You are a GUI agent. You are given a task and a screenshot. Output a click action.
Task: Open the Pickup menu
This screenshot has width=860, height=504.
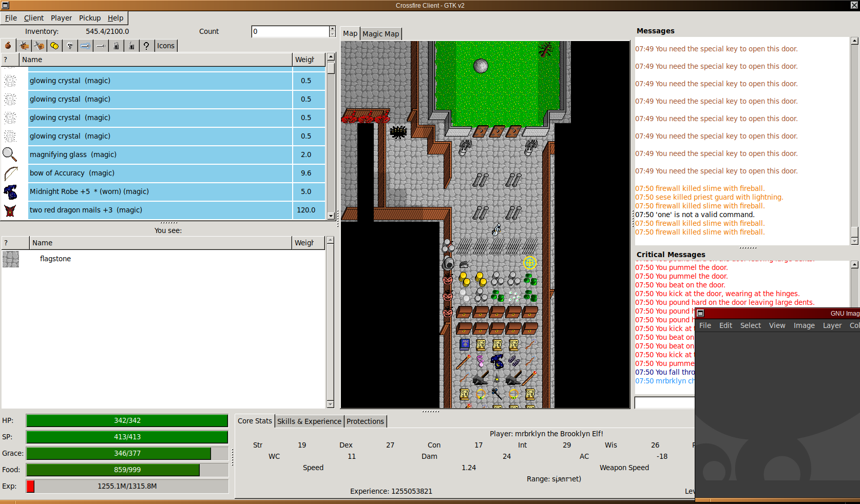pos(90,18)
